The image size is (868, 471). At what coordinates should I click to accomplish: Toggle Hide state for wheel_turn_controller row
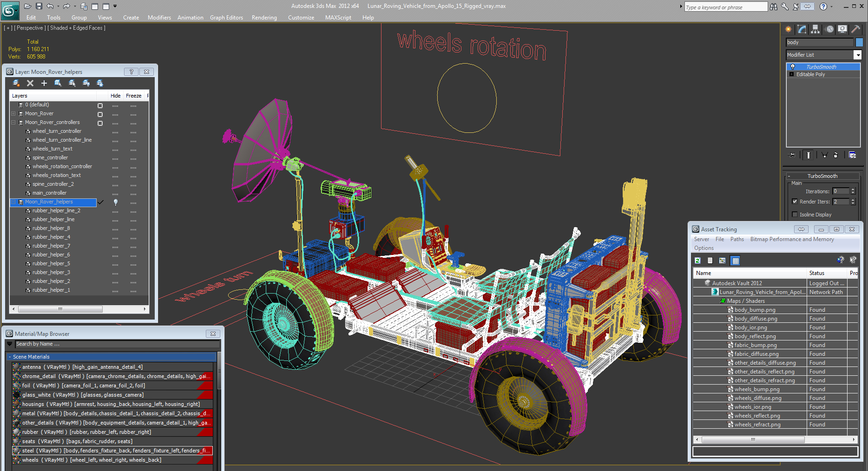[x=115, y=132]
